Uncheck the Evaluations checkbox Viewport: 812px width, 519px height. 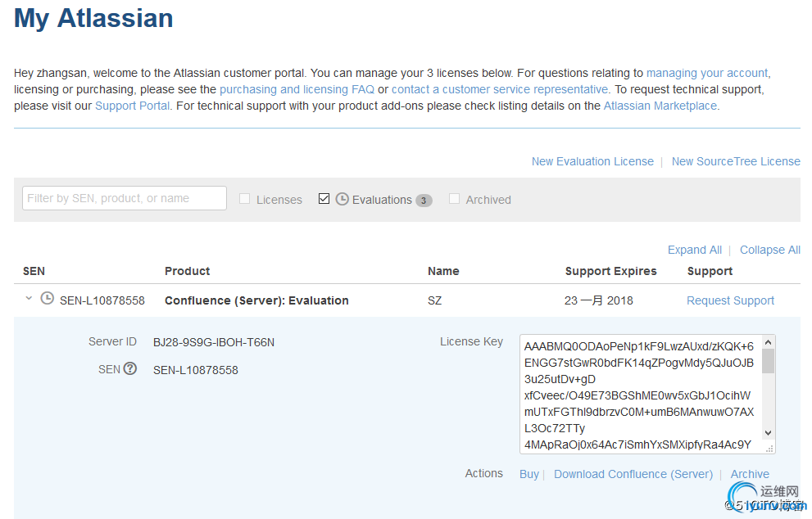point(324,199)
